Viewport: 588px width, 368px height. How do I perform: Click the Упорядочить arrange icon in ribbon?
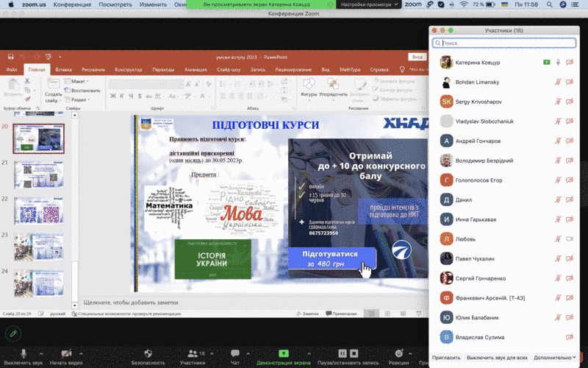(333, 84)
